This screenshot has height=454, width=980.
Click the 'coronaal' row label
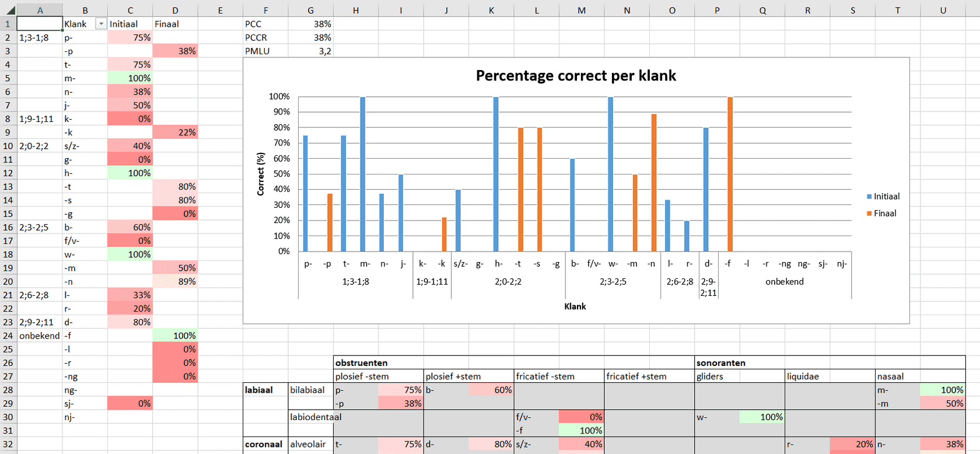(265, 444)
